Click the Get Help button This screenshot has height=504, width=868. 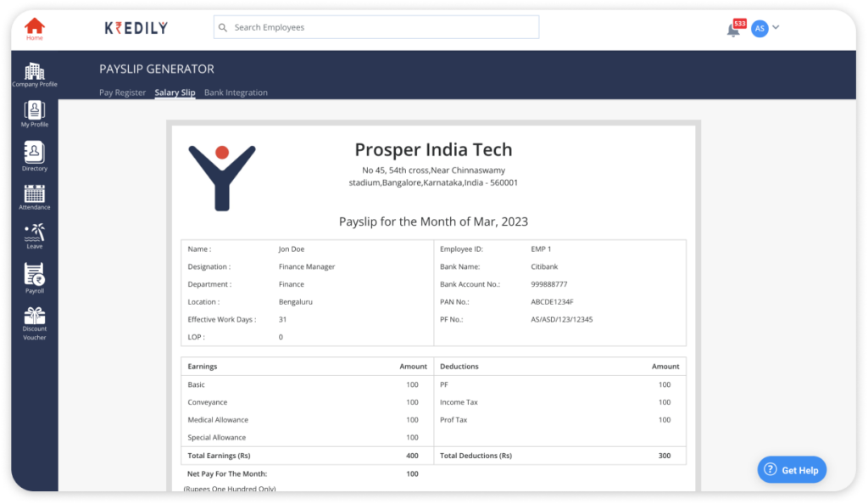(x=791, y=469)
